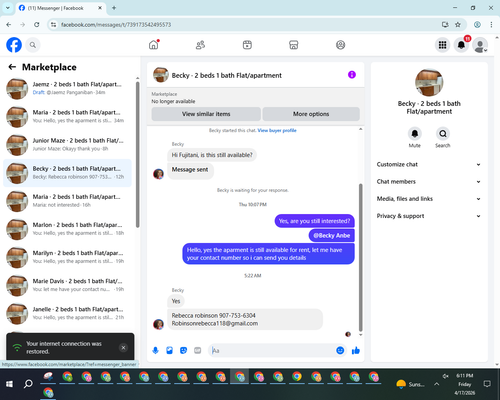Viewport: 500px width, 400px height.
Task: Click the 'Yes, are you still interested?' message
Action: [x=314, y=221]
